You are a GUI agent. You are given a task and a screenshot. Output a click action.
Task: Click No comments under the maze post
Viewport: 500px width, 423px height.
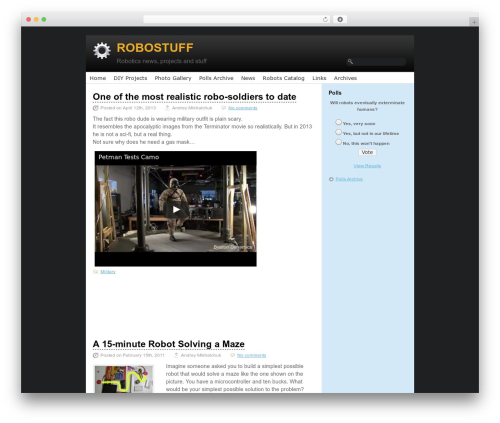[x=251, y=355]
